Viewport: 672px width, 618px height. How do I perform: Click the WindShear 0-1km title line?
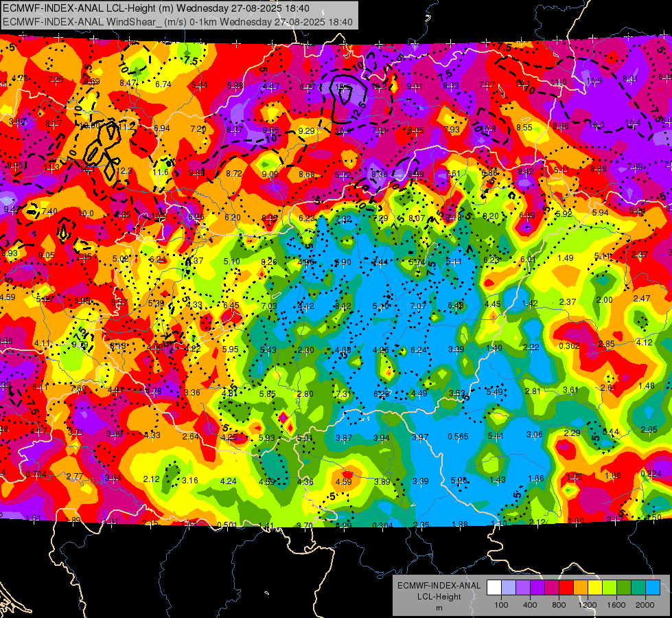[177, 22]
